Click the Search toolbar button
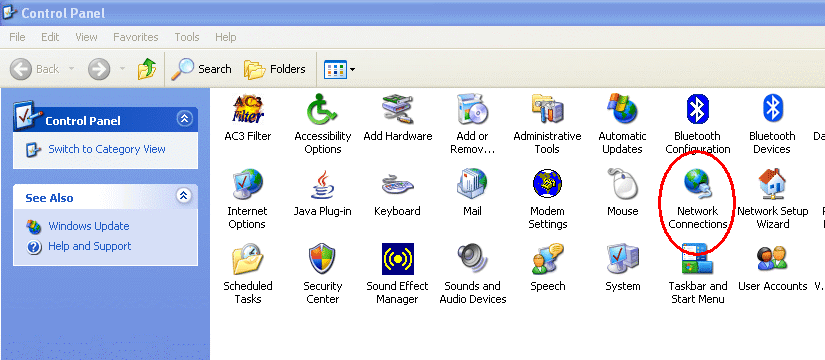Viewport: 825px width, 360px height. pyautogui.click(x=202, y=69)
